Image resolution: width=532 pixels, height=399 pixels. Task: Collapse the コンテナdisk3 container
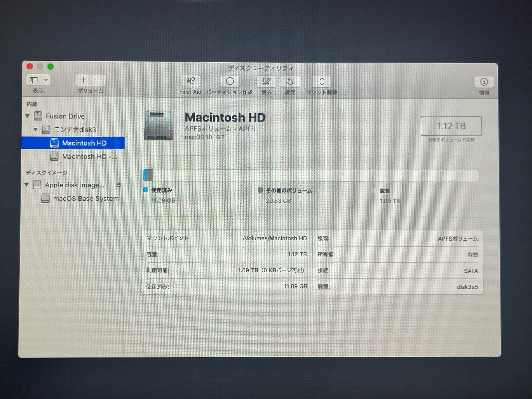coord(36,130)
